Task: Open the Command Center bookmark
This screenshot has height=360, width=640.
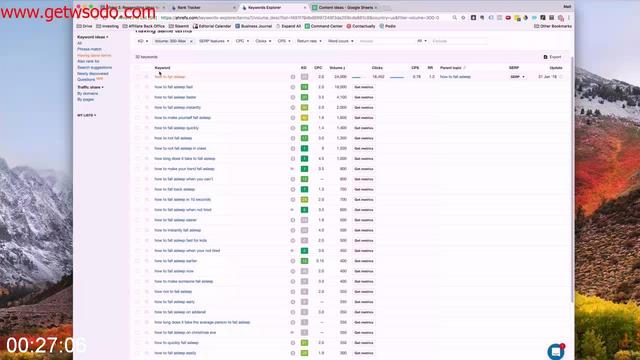Action: (x=324, y=26)
